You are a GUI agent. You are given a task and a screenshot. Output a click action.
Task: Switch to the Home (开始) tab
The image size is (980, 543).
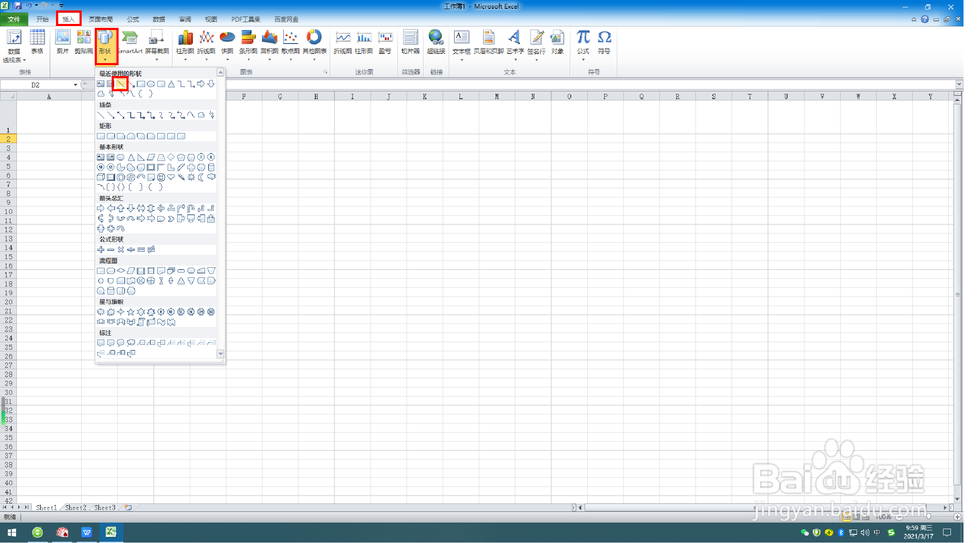point(42,19)
